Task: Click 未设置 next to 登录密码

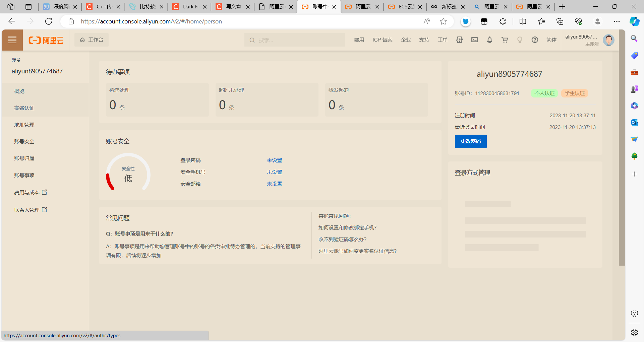Action: coord(274,160)
